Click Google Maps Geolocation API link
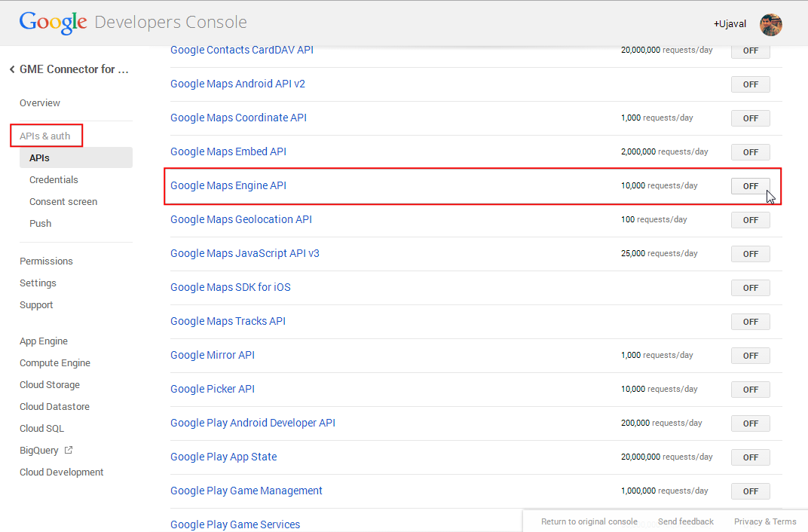The width and height of the screenshot is (808, 532). pos(241,219)
